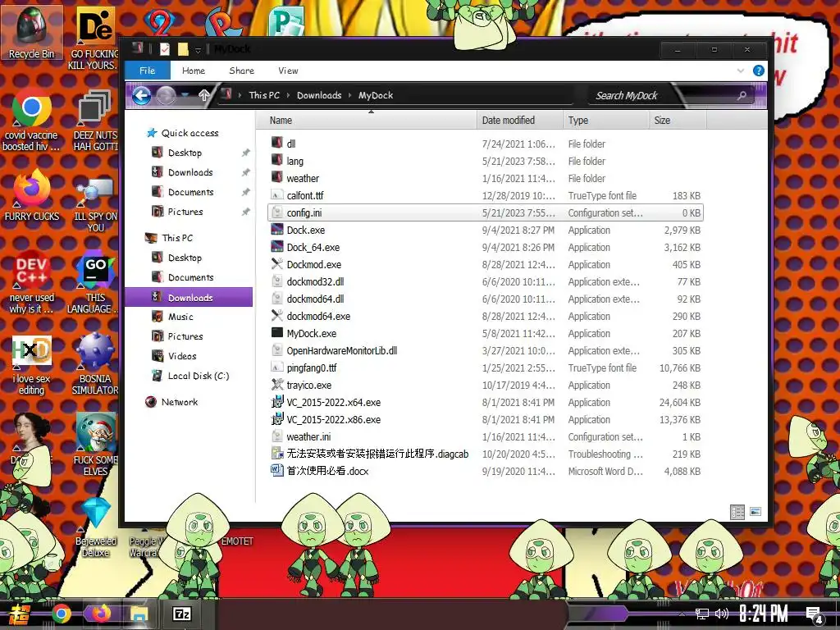Viewport: 840px width, 630px height.
Task: Sort by Date modified column header
Action: tap(519, 121)
